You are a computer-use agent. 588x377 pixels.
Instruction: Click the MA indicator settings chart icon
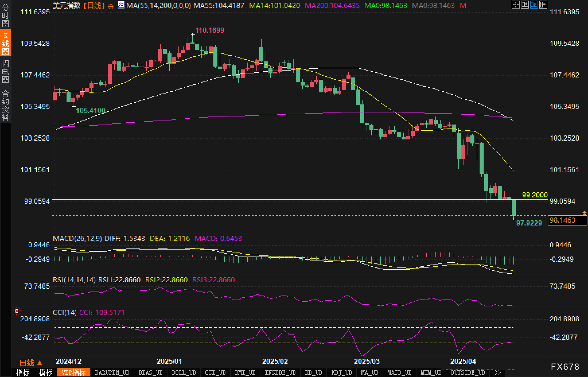pyautogui.click(x=121, y=5)
